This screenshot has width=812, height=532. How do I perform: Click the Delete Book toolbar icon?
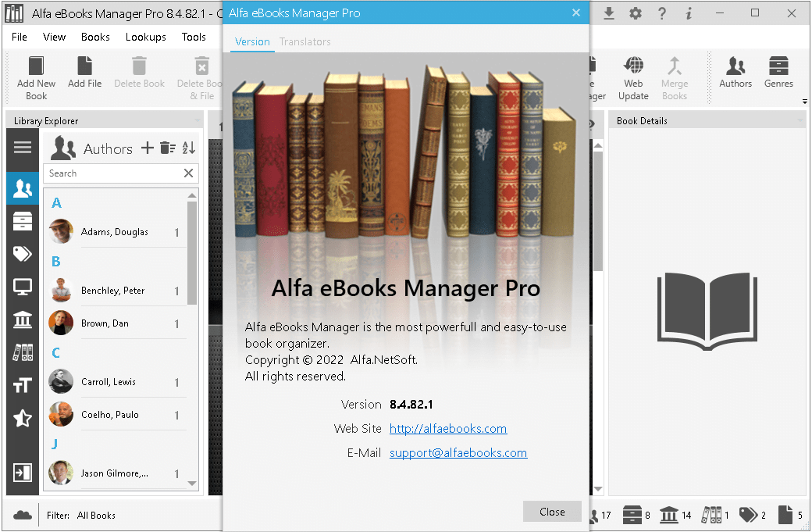click(139, 72)
